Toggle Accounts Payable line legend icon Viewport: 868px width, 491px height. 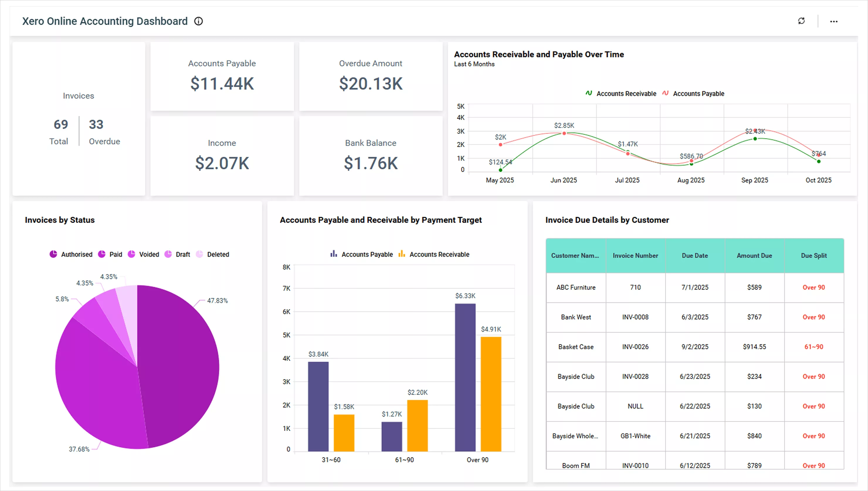click(x=665, y=93)
